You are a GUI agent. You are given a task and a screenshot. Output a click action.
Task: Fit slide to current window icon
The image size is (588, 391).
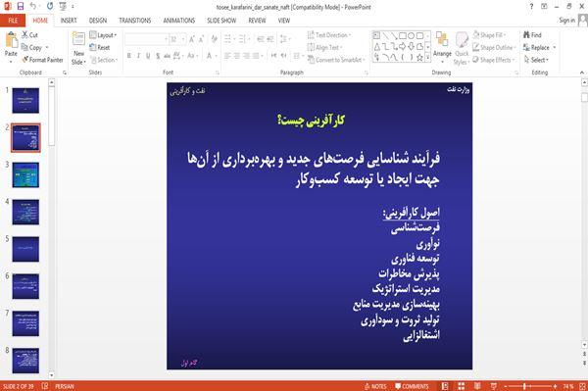tap(582, 386)
